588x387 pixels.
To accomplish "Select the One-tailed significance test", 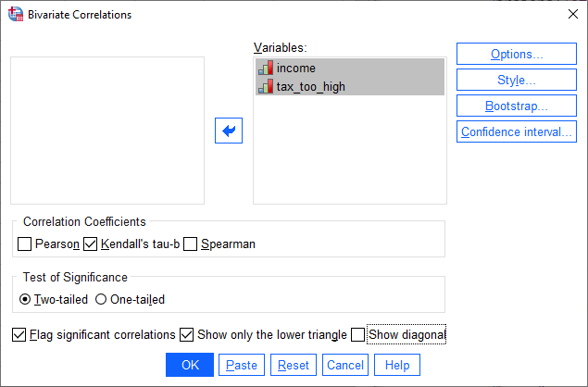I will [101, 299].
